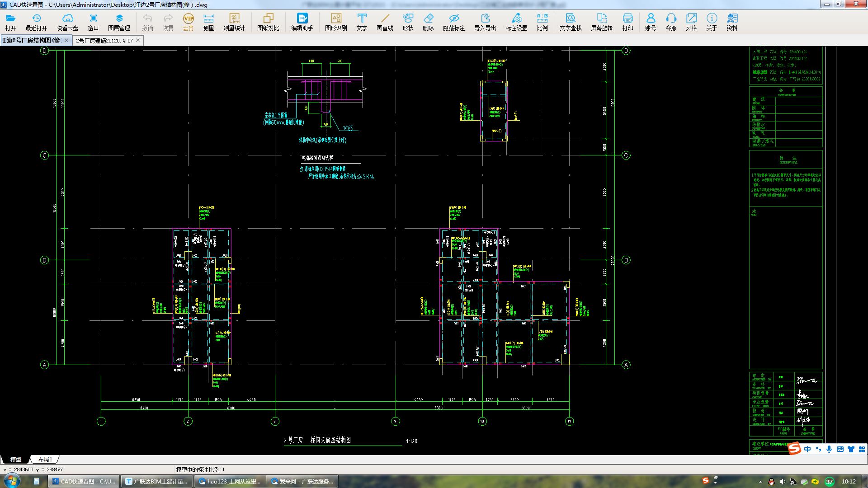Select the 删除 eraser tool
The height and width of the screenshot is (488, 868).
pyautogui.click(x=429, y=22)
